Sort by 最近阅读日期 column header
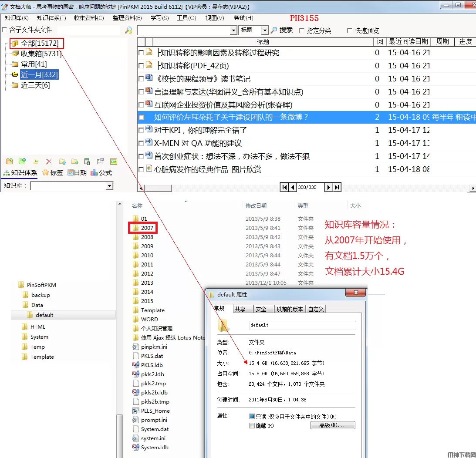The width and height of the screenshot is (476, 458). (x=408, y=42)
